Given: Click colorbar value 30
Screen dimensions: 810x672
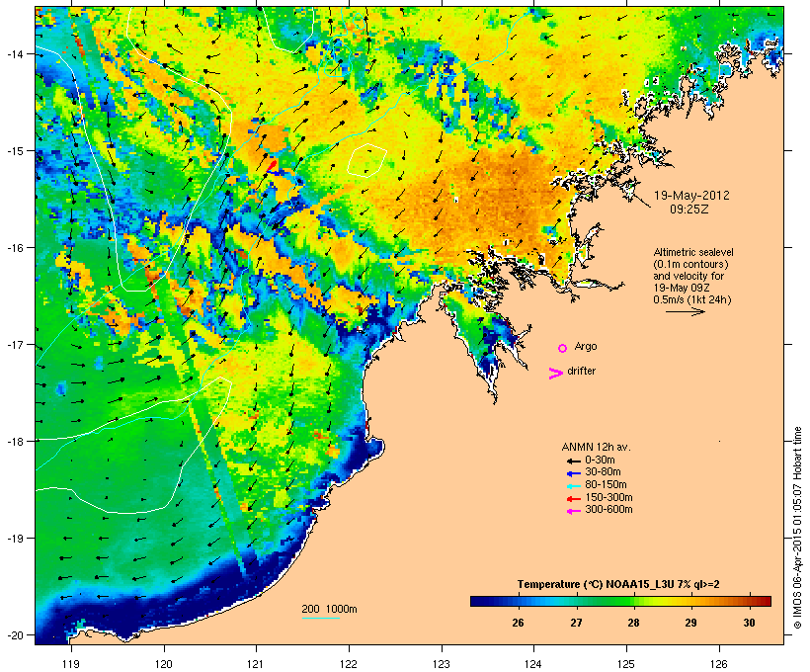Looking at the screenshot, I should (749, 623).
